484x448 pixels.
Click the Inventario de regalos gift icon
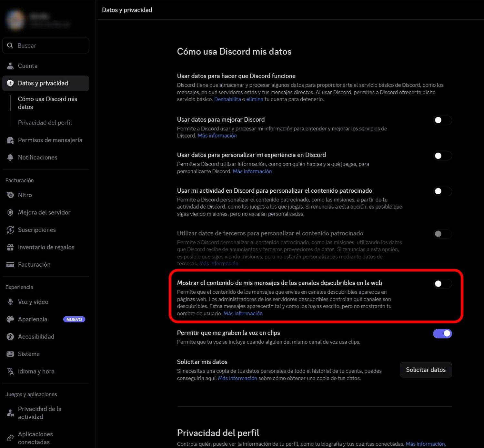(x=10, y=247)
